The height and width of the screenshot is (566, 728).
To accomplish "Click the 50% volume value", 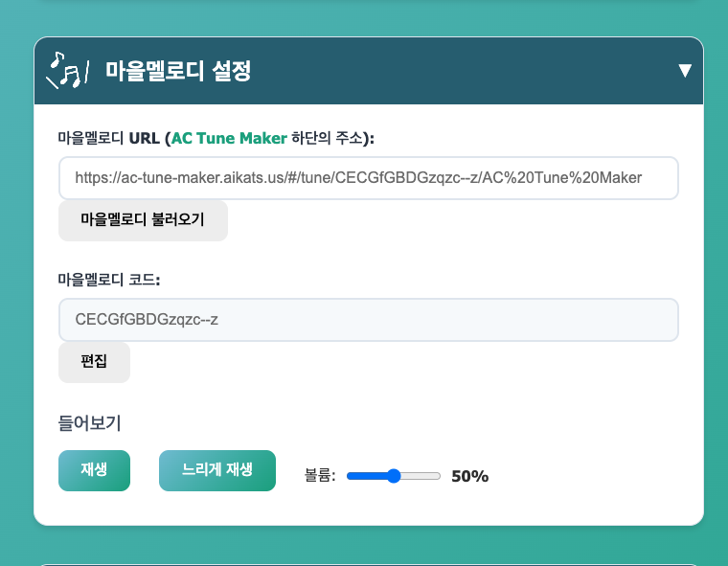I will [469, 476].
